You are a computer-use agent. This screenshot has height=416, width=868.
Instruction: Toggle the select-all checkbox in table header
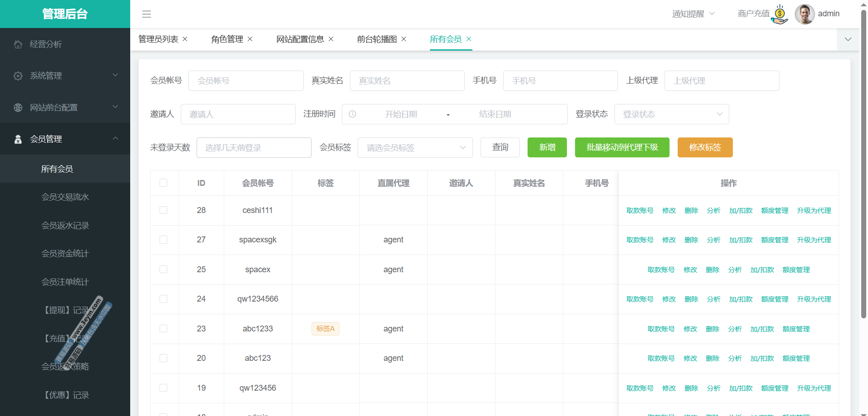[164, 183]
